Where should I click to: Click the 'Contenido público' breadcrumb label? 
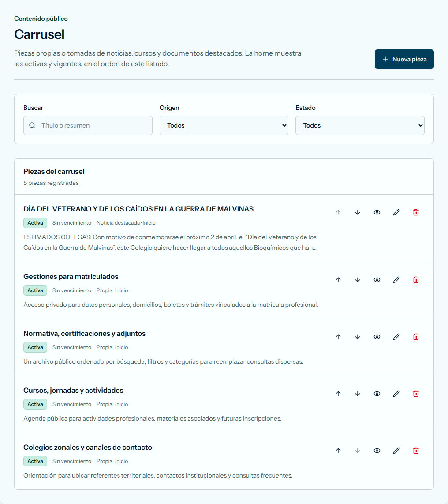[x=41, y=19]
